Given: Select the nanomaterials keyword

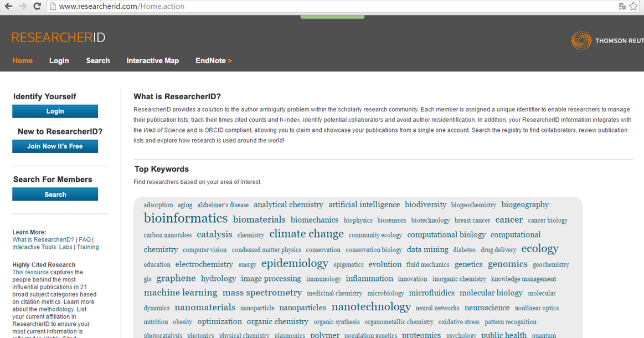Looking at the screenshot, I should (x=205, y=307).
